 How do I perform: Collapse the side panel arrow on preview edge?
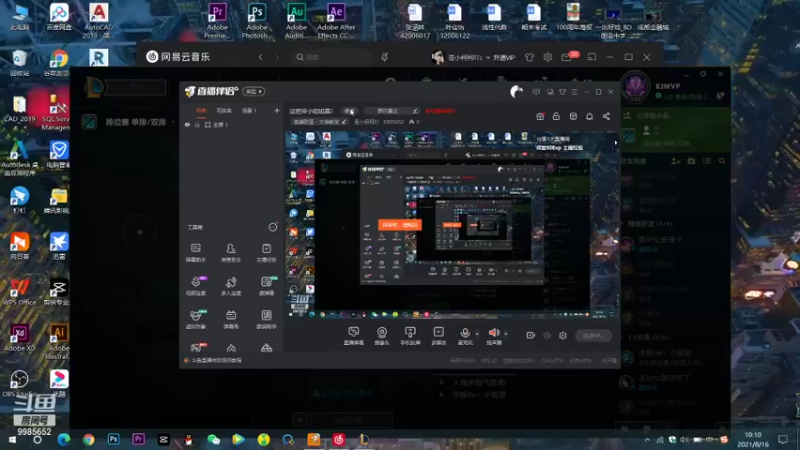click(x=616, y=143)
